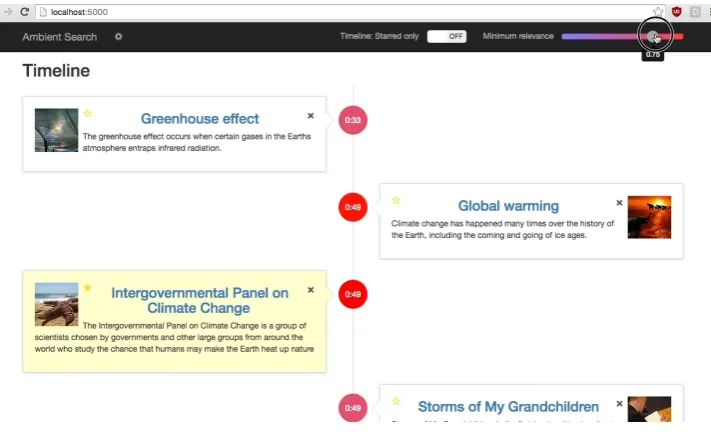Click the 'Timeline: Starred only' label
Screen dimensions: 711x432
(380, 36)
